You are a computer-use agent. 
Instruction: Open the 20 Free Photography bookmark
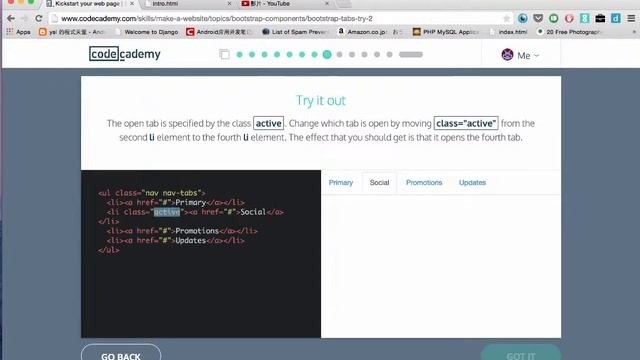click(x=569, y=32)
